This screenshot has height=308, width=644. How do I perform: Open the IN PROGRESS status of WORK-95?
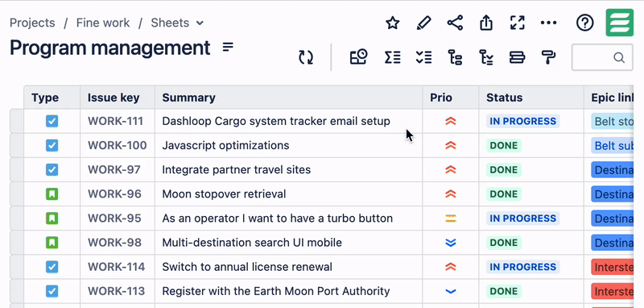pos(522,218)
